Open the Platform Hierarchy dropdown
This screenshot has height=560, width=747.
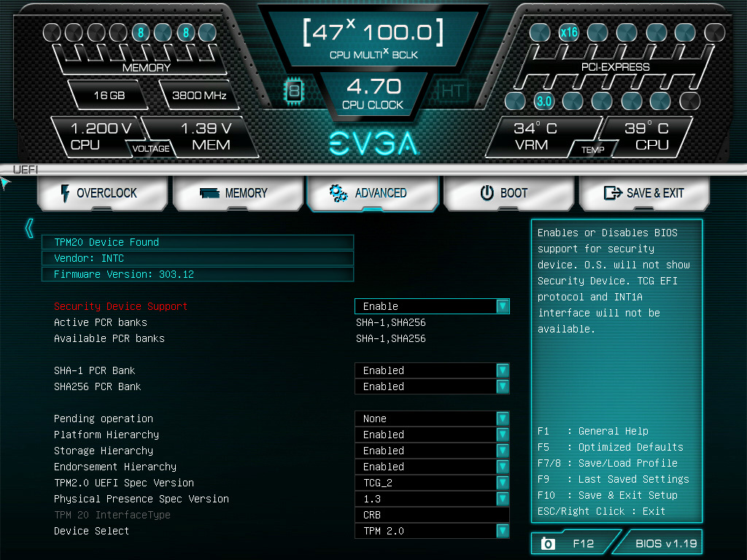click(x=432, y=435)
